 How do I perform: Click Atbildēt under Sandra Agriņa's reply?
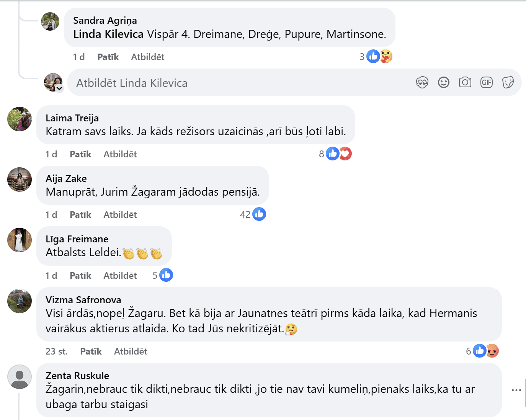(147, 57)
